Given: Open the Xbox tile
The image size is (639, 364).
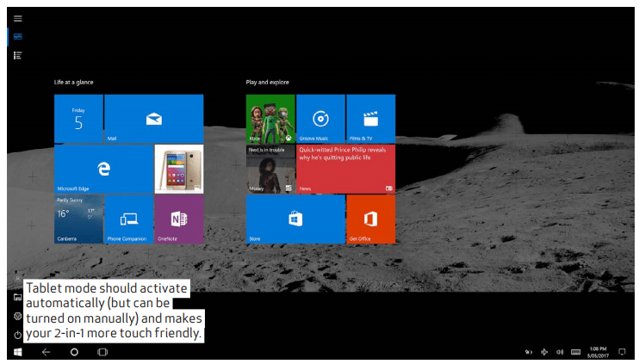Looking at the screenshot, I should (x=270, y=119).
